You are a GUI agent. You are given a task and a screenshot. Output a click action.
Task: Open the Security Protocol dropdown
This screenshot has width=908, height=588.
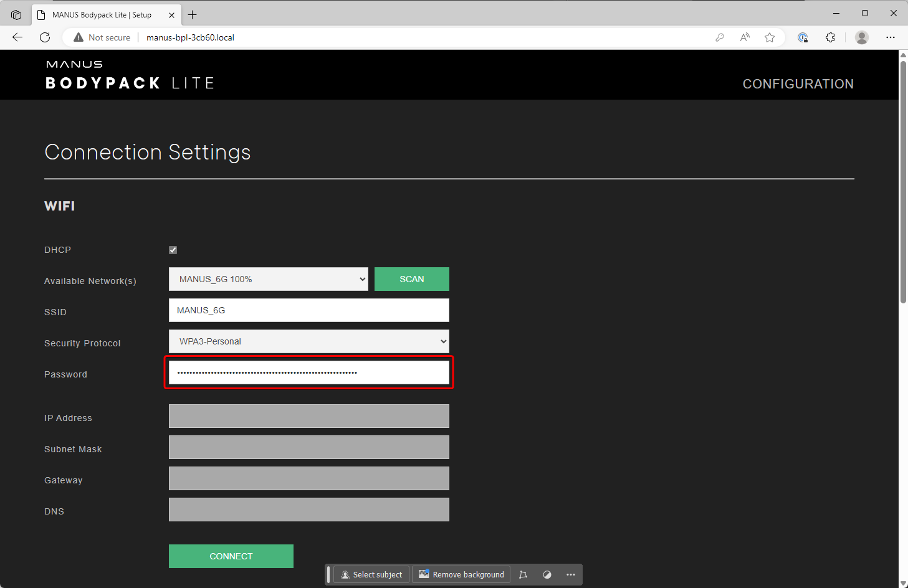pos(308,341)
